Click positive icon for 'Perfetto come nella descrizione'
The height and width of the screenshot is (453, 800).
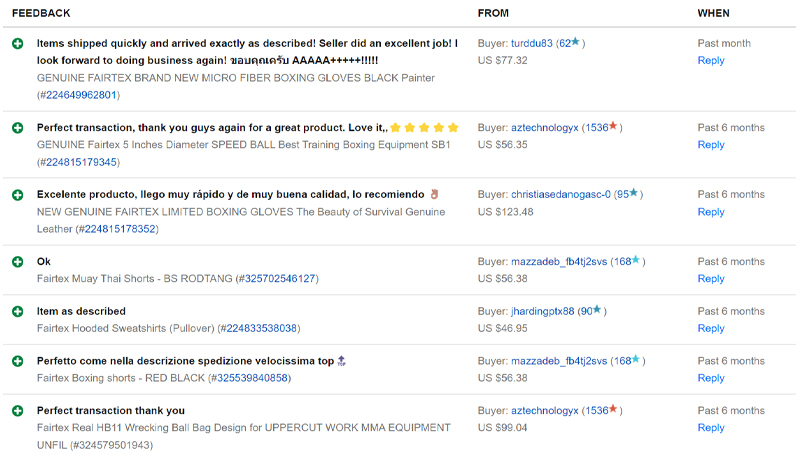pyautogui.click(x=18, y=362)
